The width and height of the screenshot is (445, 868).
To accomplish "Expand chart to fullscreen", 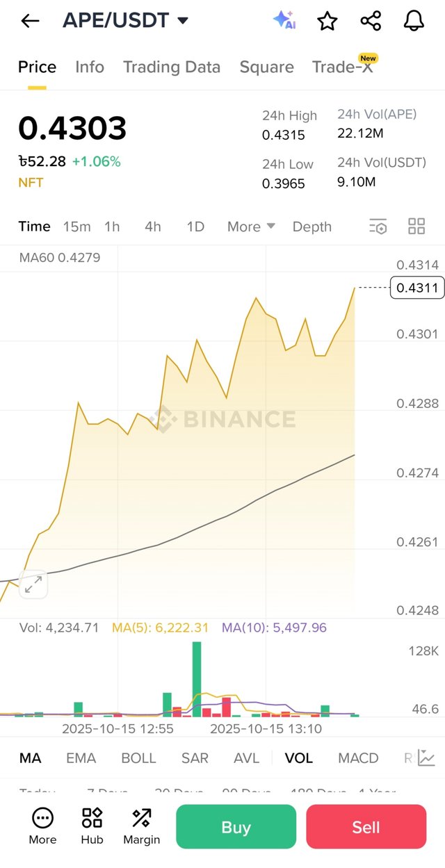I will pyautogui.click(x=33, y=584).
